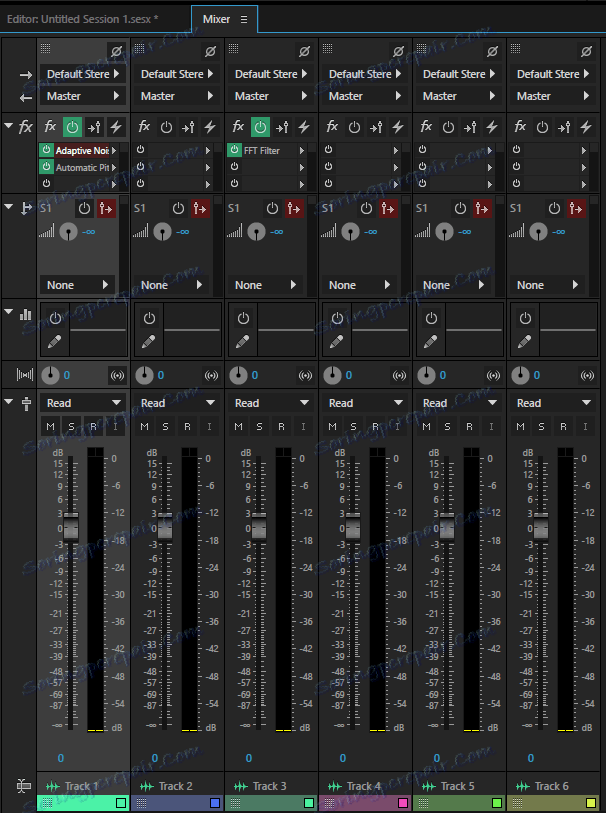
Task: Collapse the sends section triangle
Action: click(x=8, y=206)
